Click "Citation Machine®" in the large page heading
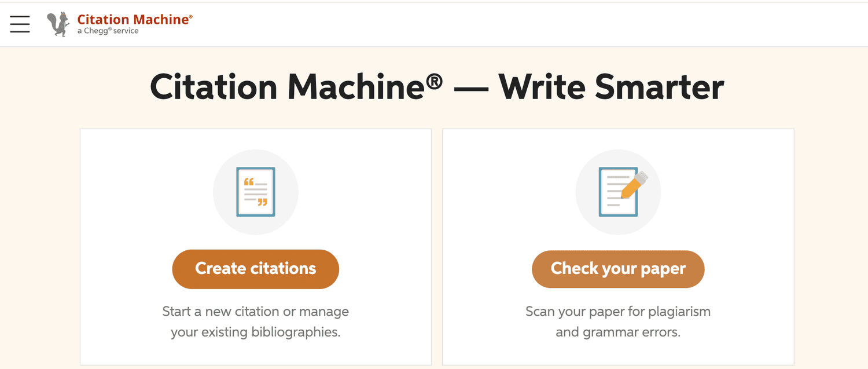 coord(296,87)
